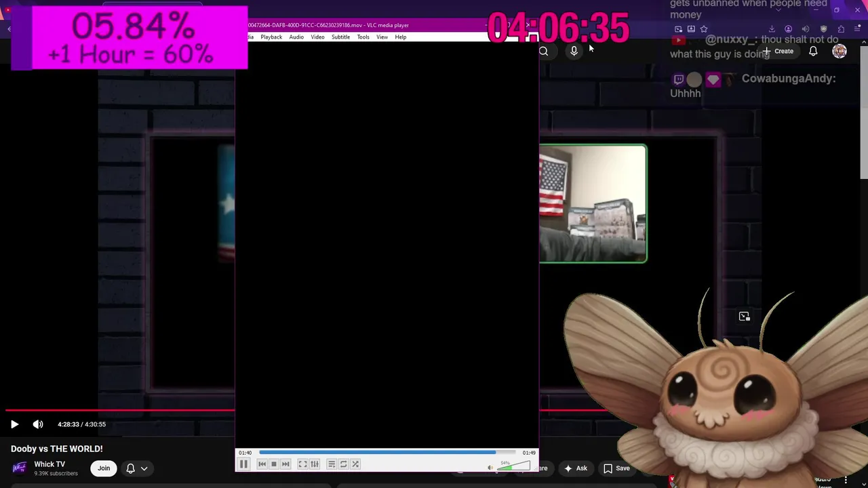Open VLC Tools menu
868x488 pixels.
pos(363,37)
